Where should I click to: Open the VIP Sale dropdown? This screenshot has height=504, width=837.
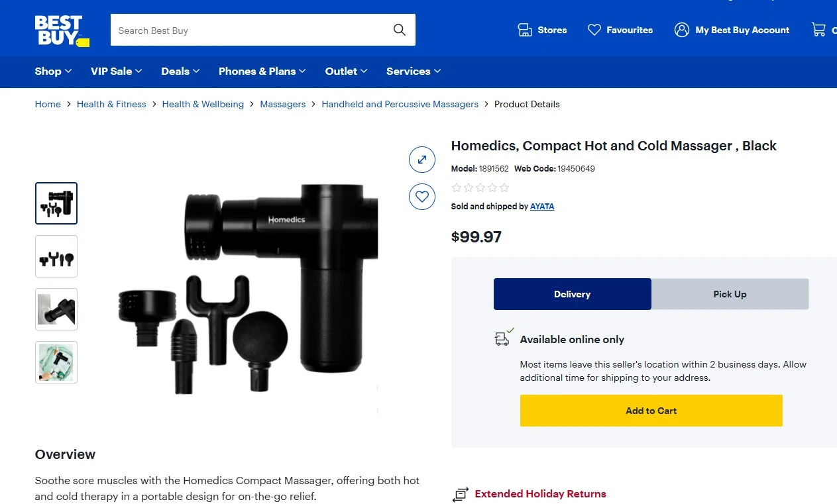click(x=117, y=72)
